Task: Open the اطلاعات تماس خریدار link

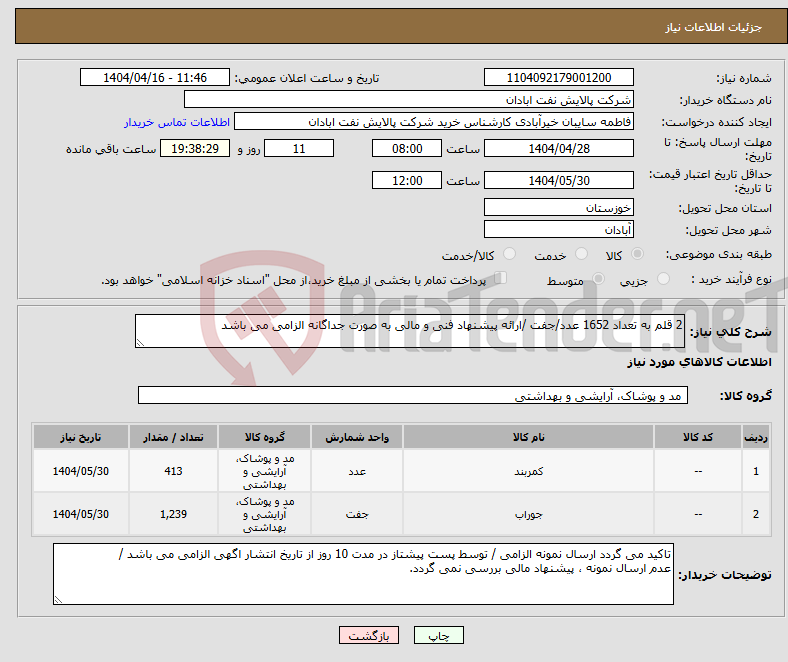Action: pyautogui.click(x=177, y=122)
